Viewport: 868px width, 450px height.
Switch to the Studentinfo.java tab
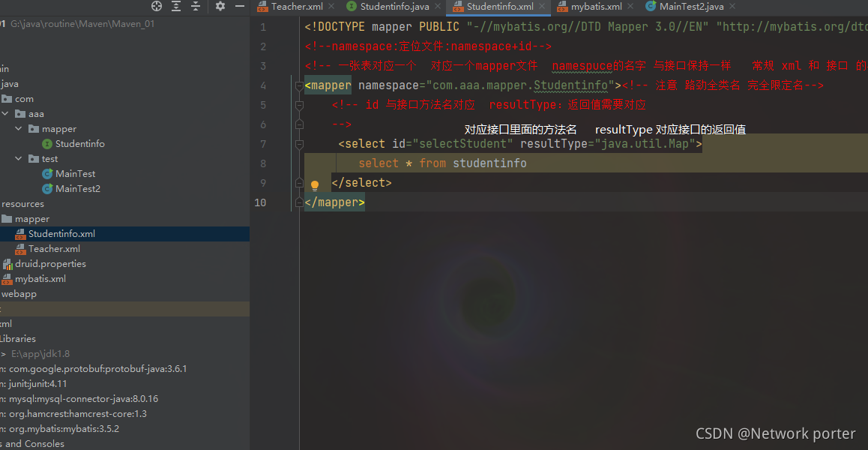(x=395, y=7)
